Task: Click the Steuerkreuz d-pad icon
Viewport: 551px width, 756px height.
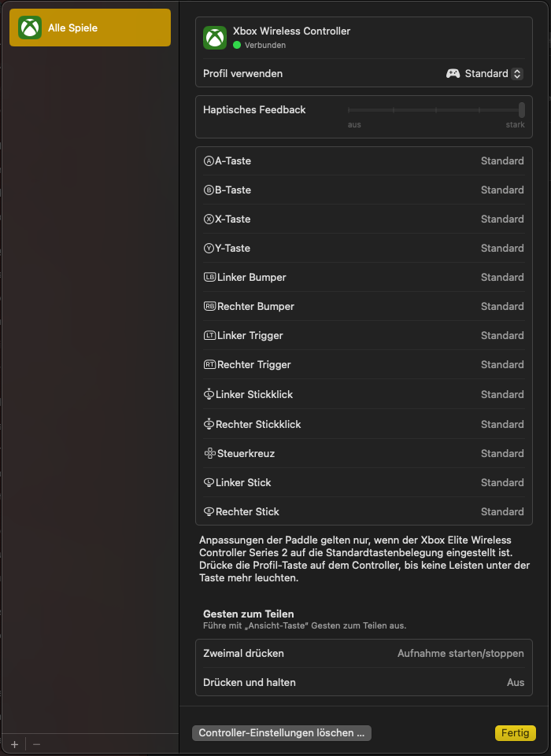Action: click(209, 454)
